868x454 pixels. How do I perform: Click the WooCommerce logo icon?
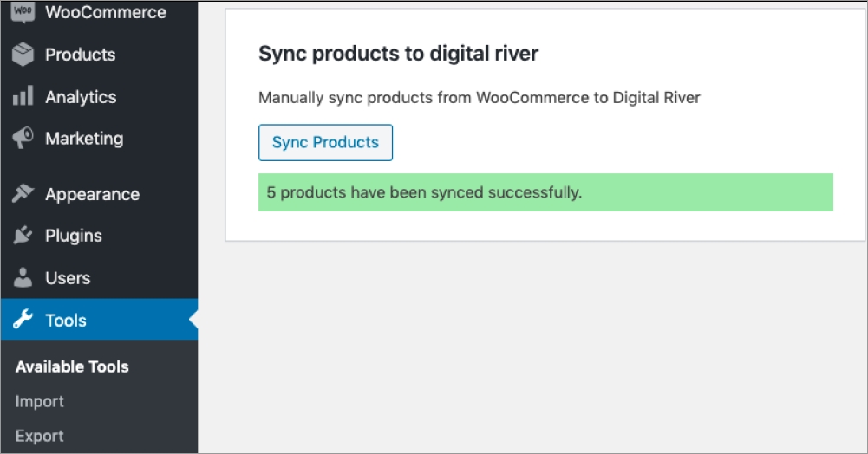[x=23, y=13]
